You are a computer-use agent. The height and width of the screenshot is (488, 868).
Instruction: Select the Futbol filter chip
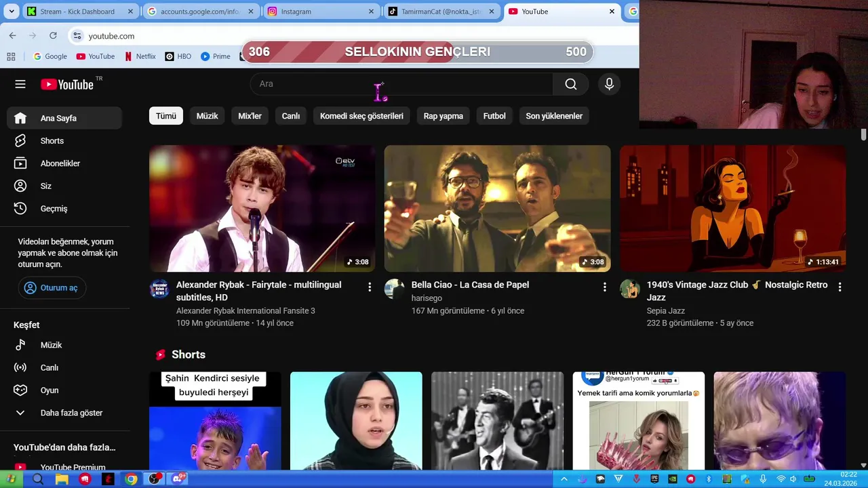point(494,116)
